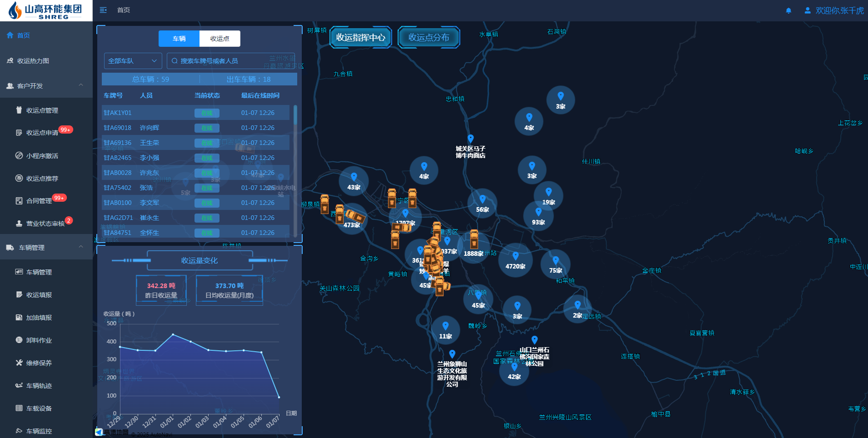Click the 4720家 map cluster marker
The image size is (868, 438).
tap(515, 260)
